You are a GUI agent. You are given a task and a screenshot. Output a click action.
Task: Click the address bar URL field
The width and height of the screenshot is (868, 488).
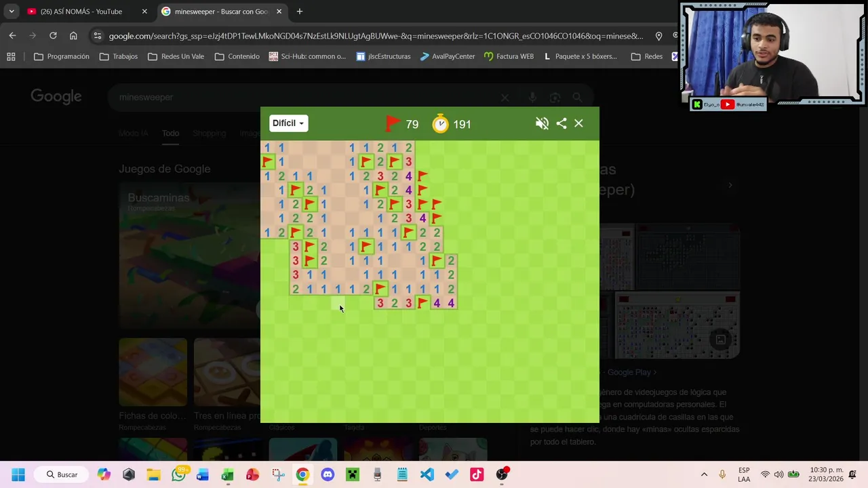point(376,36)
